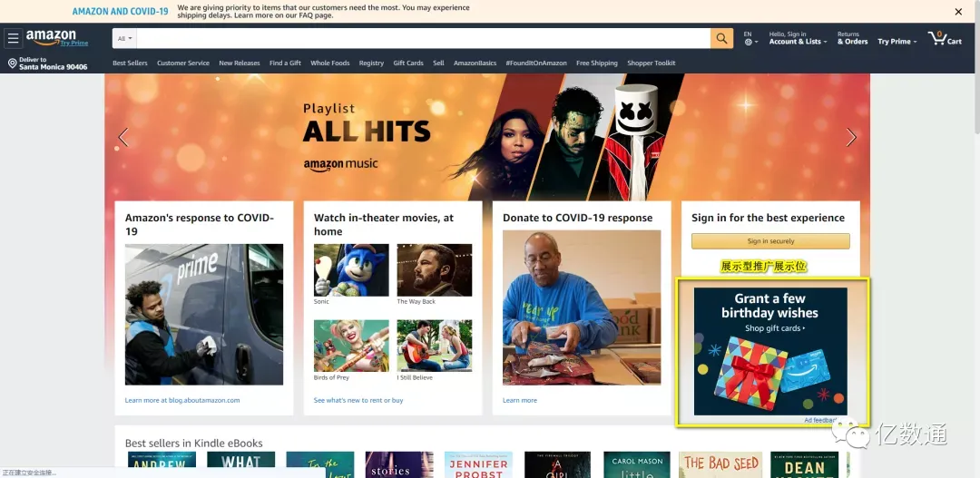Click the Deliver to location pin
The height and width of the screenshot is (478, 980).
tap(12, 63)
